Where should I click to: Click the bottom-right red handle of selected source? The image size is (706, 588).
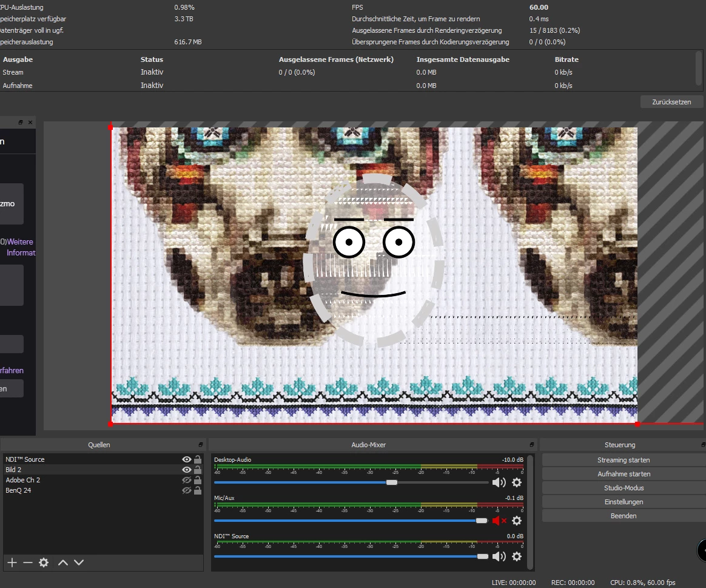point(637,424)
